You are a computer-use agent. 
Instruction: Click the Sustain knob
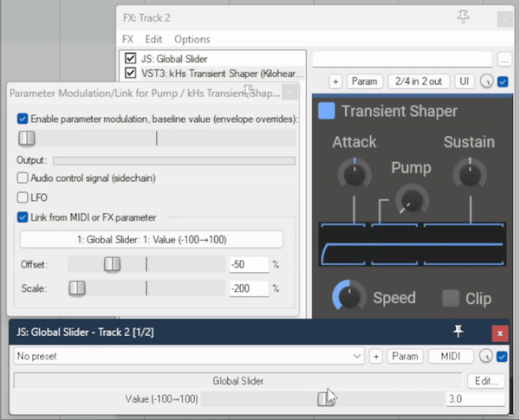click(x=469, y=174)
